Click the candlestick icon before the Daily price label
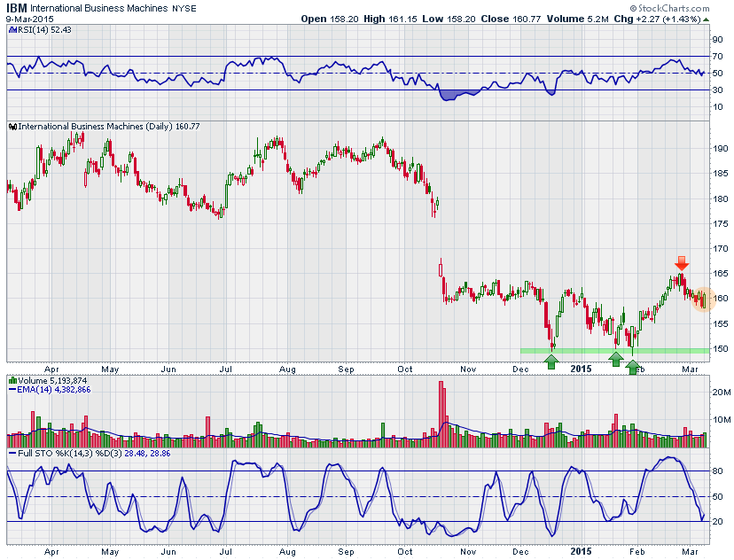Image resolution: width=734 pixels, height=560 pixels. point(13,127)
